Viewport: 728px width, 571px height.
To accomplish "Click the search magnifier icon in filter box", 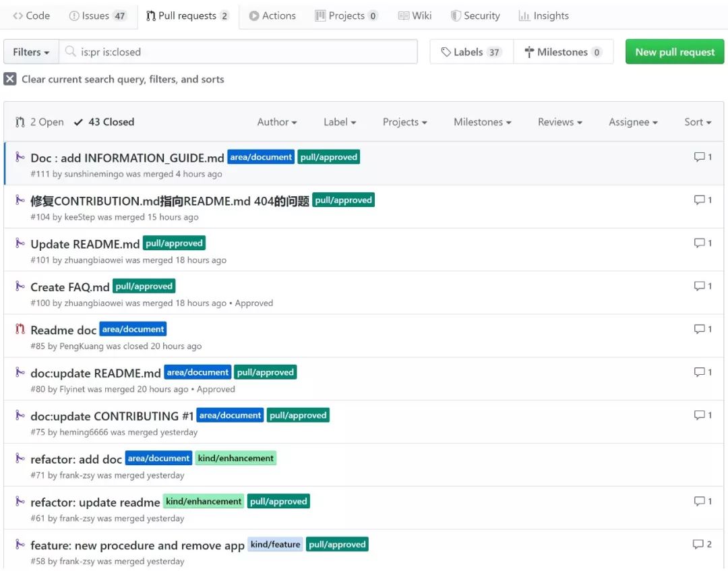I will (70, 52).
